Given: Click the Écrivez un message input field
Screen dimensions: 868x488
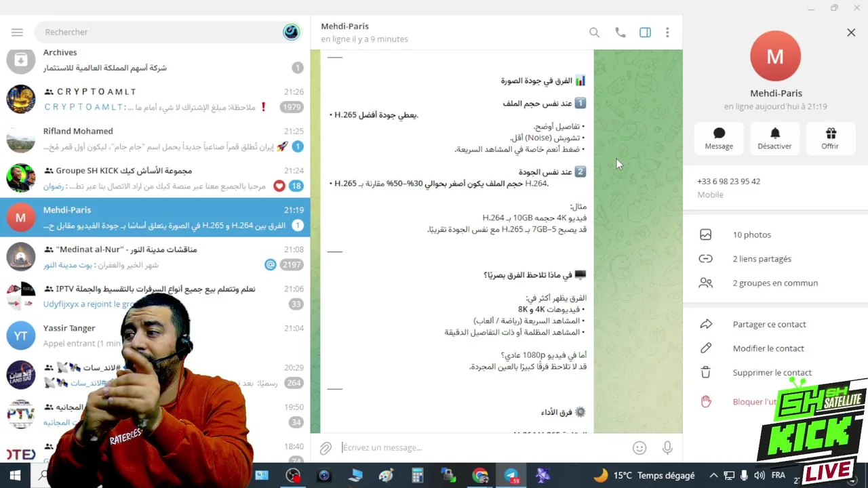Looking at the screenshot, I should tap(481, 447).
